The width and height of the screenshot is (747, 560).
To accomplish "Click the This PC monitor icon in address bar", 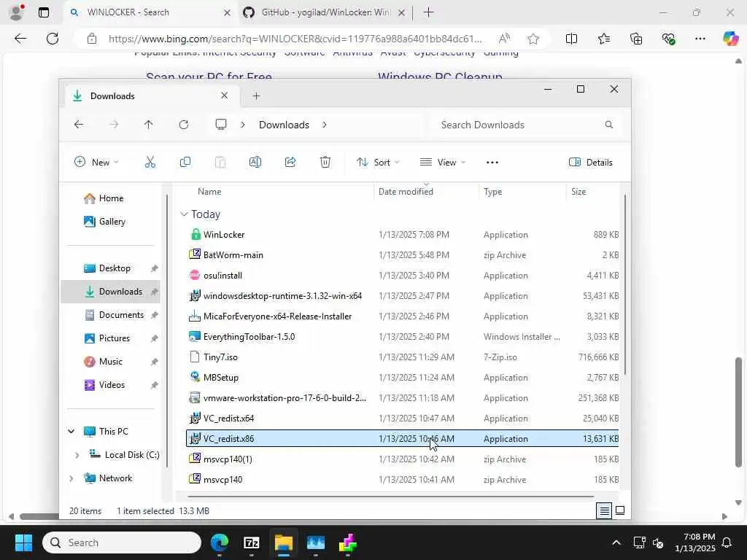I will pos(220,125).
